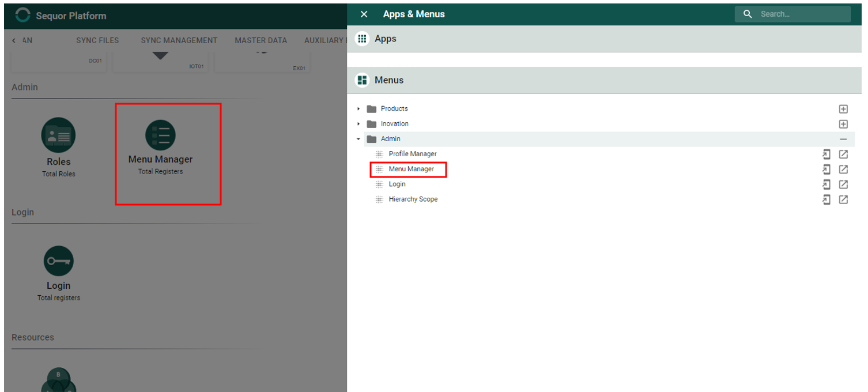Click the DC01 card
Viewport: 868px width, 392px height.
tap(58, 62)
